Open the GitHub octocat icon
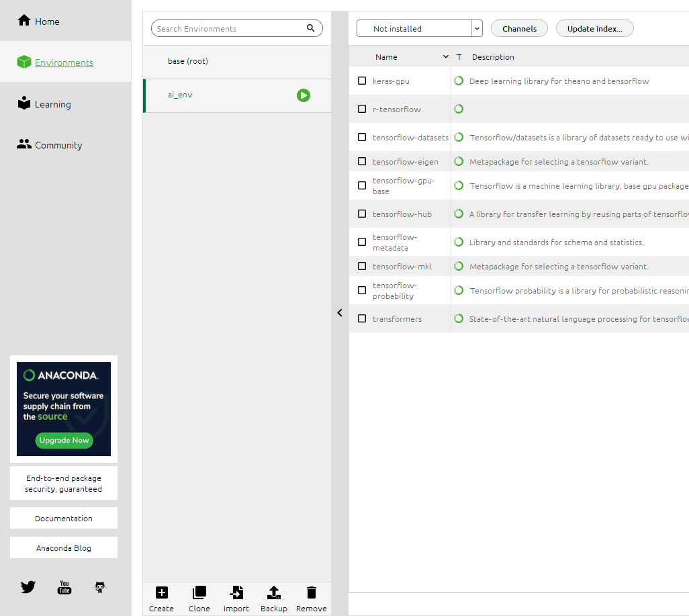This screenshot has width=689, height=616. point(100,587)
